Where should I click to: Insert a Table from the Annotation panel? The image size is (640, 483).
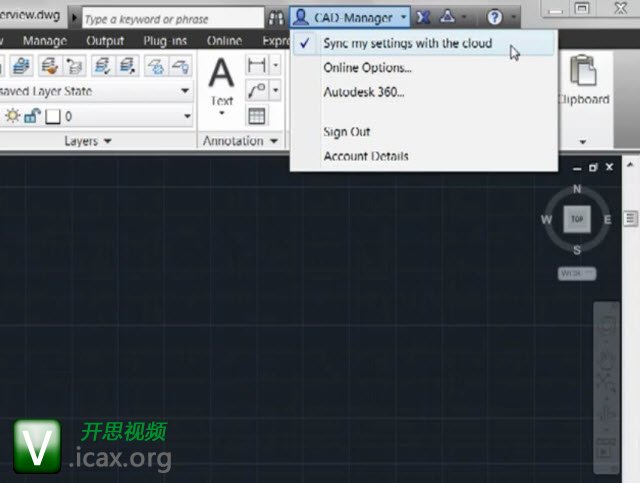(257, 116)
